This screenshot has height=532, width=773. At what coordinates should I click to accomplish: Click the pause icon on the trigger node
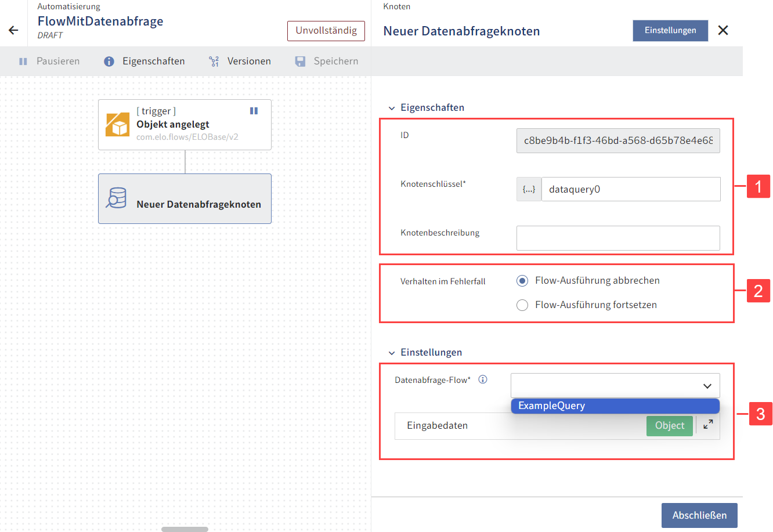tap(254, 110)
